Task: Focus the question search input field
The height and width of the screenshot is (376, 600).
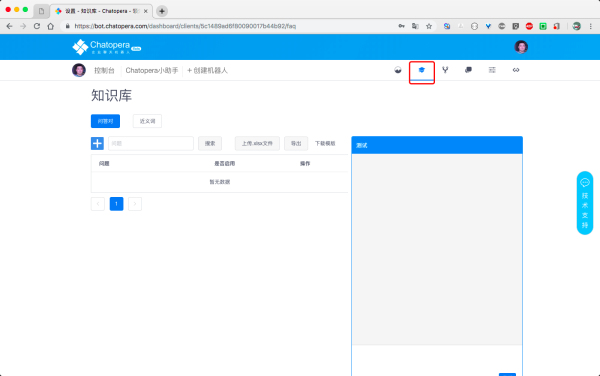Action: 151,143
